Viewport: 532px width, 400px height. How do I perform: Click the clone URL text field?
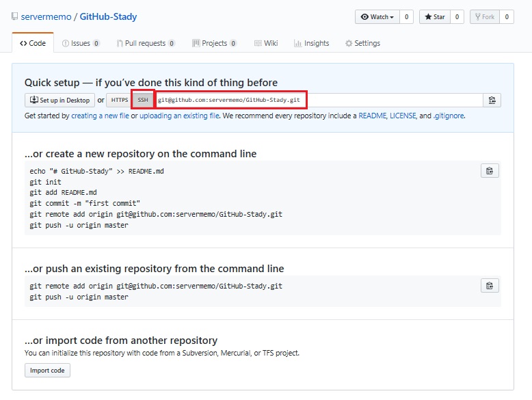click(318, 100)
